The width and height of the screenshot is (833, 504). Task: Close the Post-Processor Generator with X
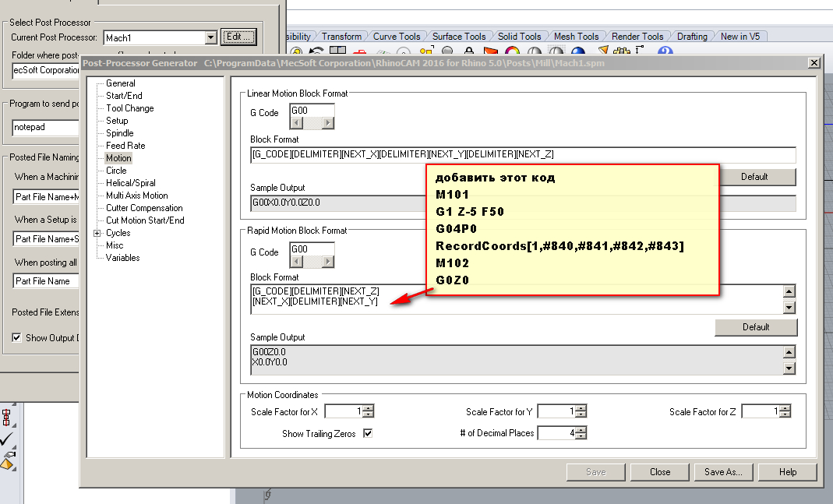click(814, 62)
